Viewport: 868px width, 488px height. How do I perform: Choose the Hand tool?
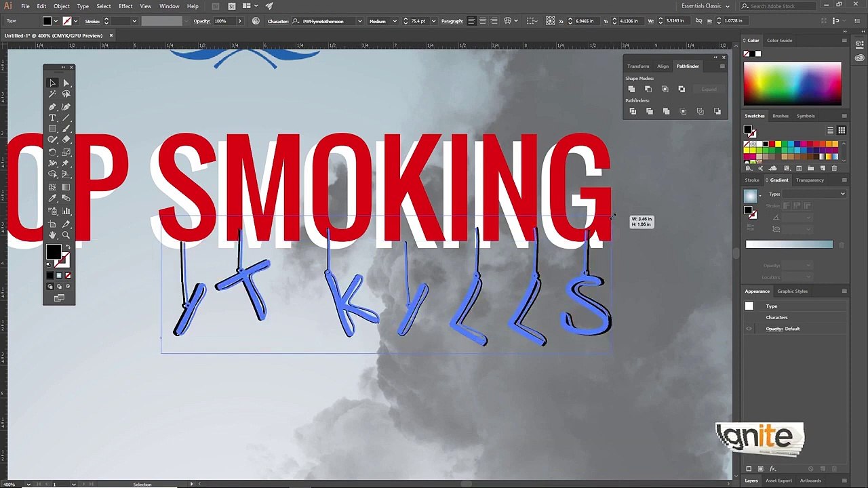point(52,235)
